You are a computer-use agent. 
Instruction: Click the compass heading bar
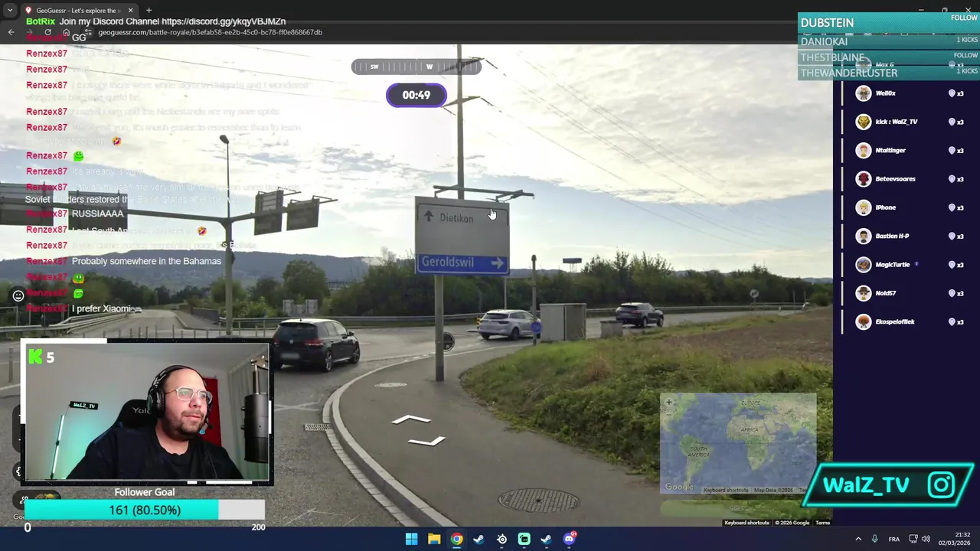click(416, 67)
